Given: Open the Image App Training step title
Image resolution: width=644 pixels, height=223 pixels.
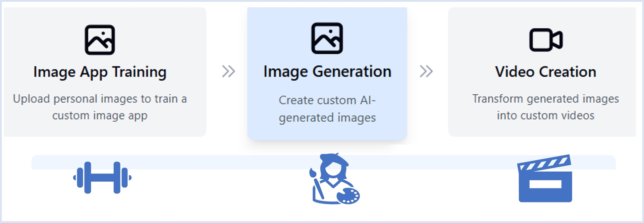Looking at the screenshot, I should [100, 72].
